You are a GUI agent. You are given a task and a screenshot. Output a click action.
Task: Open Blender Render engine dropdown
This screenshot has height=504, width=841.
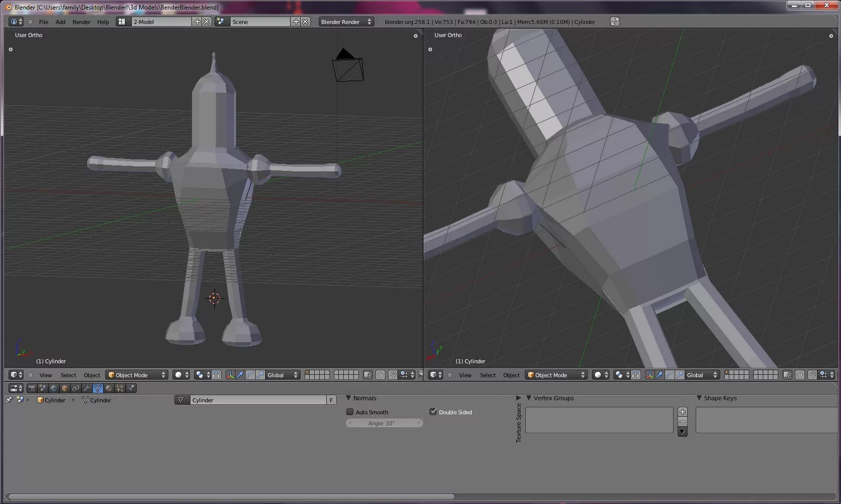346,22
